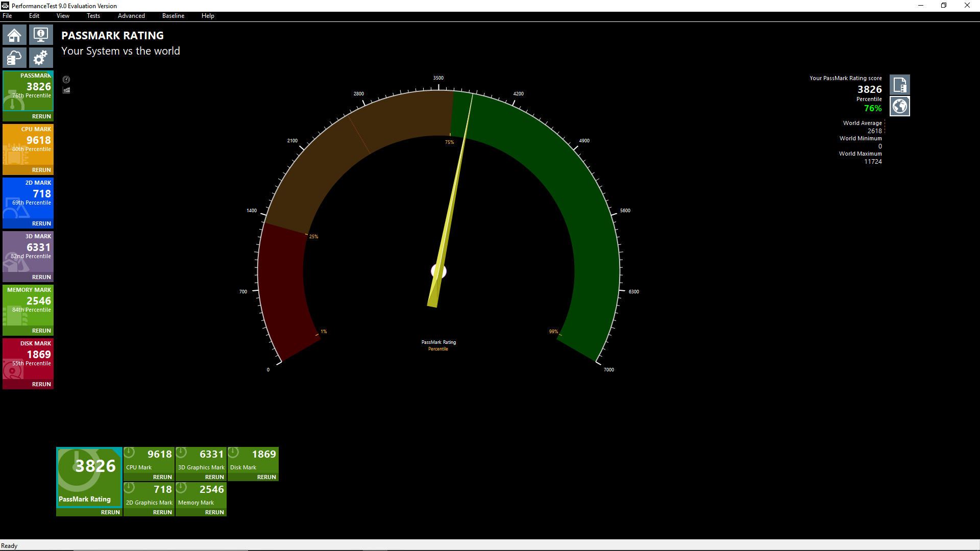The width and height of the screenshot is (980, 551).
Task: Rerun the CPU Mark sidebar test
Action: [x=41, y=170]
